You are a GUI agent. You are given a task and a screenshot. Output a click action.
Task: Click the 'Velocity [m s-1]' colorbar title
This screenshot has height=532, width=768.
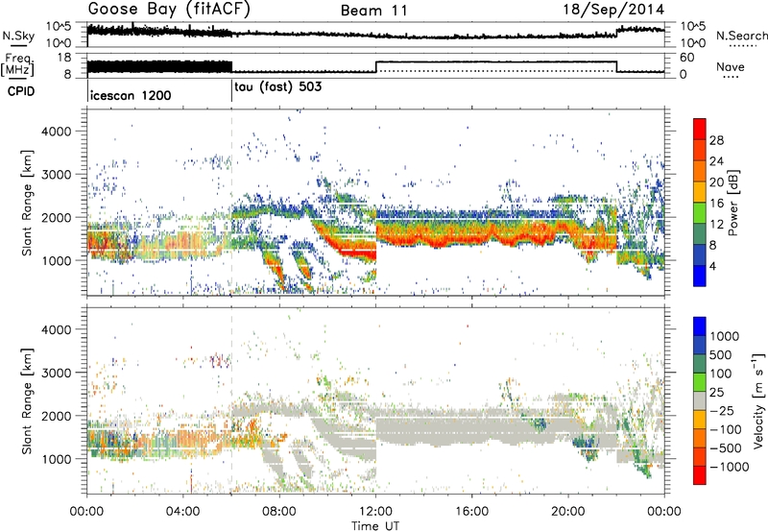point(758,400)
